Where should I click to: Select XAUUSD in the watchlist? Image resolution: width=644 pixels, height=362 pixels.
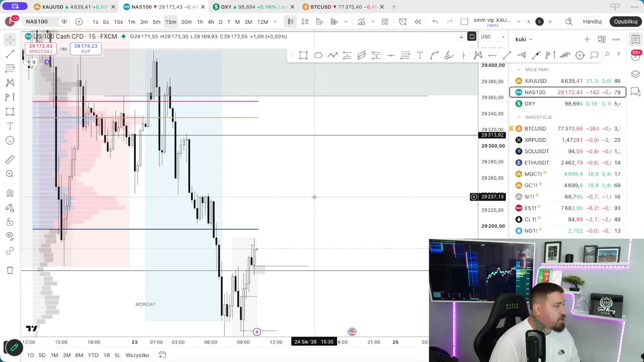tap(568, 81)
